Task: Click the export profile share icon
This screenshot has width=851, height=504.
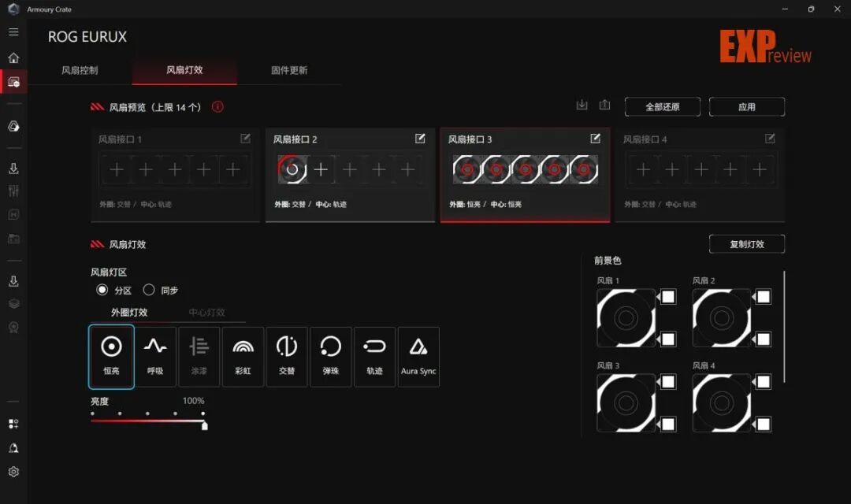Action: pyautogui.click(x=604, y=105)
